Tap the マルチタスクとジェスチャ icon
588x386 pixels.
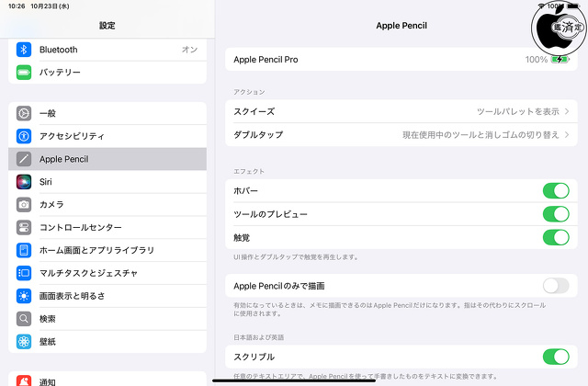(24, 273)
